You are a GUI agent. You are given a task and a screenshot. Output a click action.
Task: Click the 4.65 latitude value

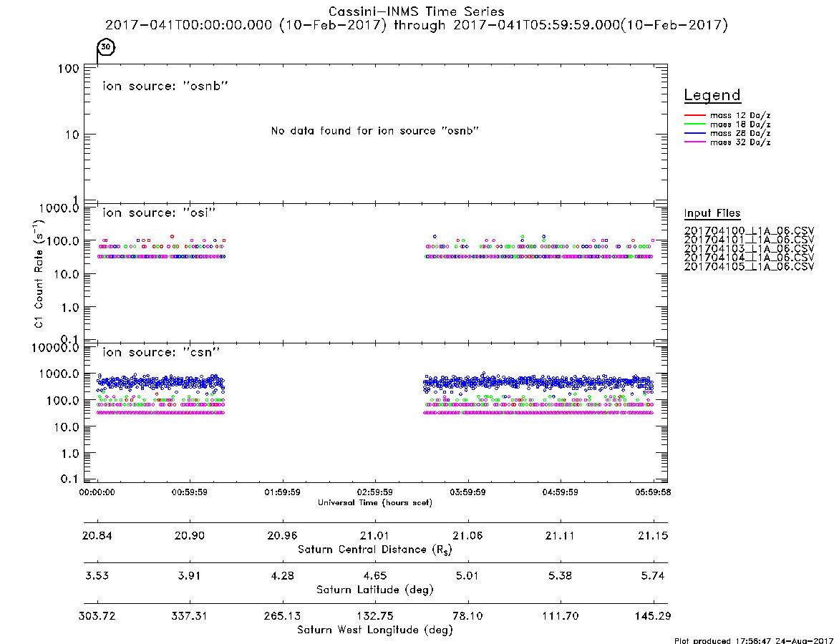[x=375, y=576]
